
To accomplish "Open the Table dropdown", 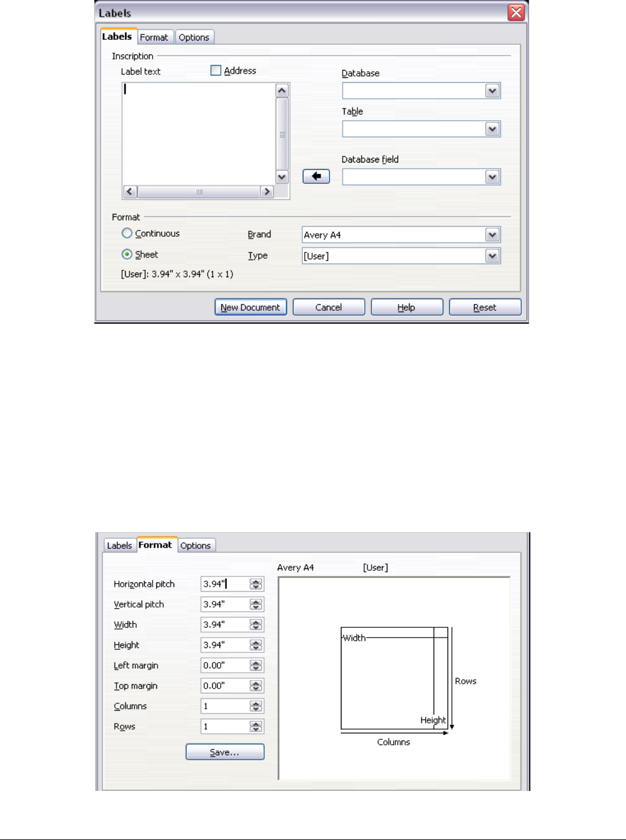I will [x=492, y=129].
